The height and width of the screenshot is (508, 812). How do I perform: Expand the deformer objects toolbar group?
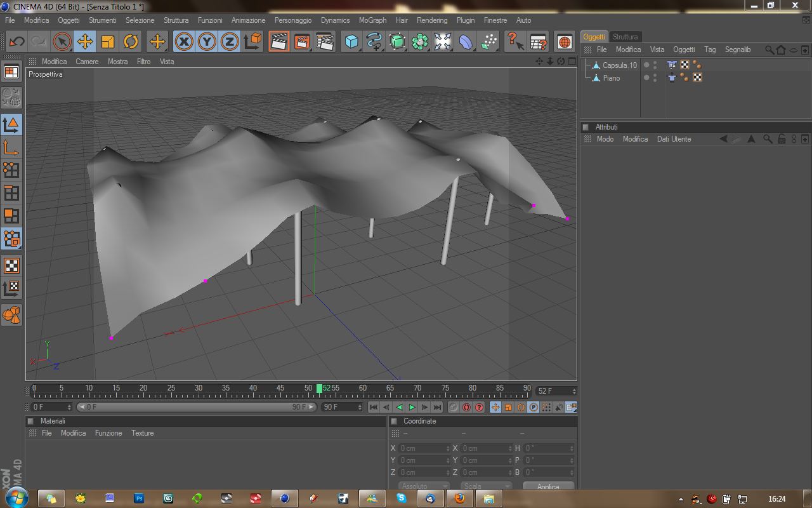point(466,42)
